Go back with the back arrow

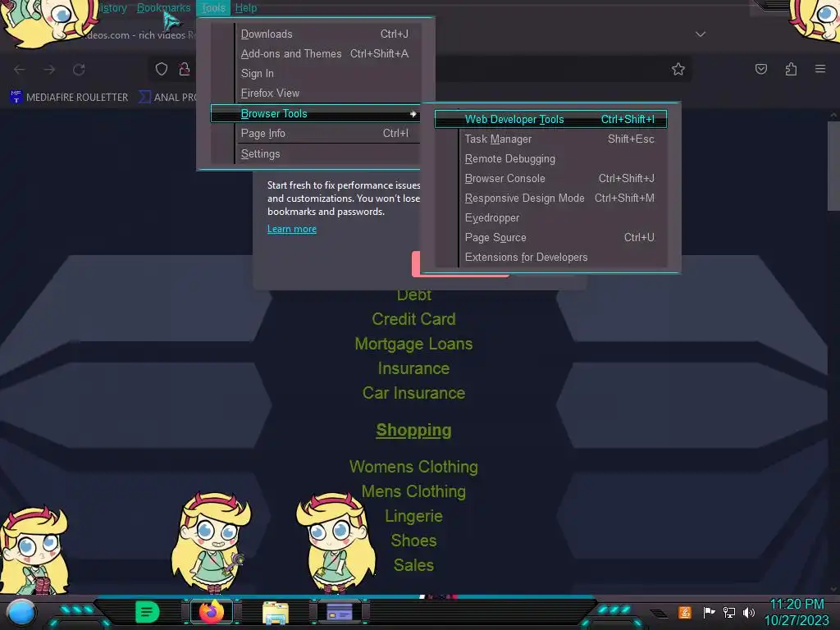pos(20,70)
